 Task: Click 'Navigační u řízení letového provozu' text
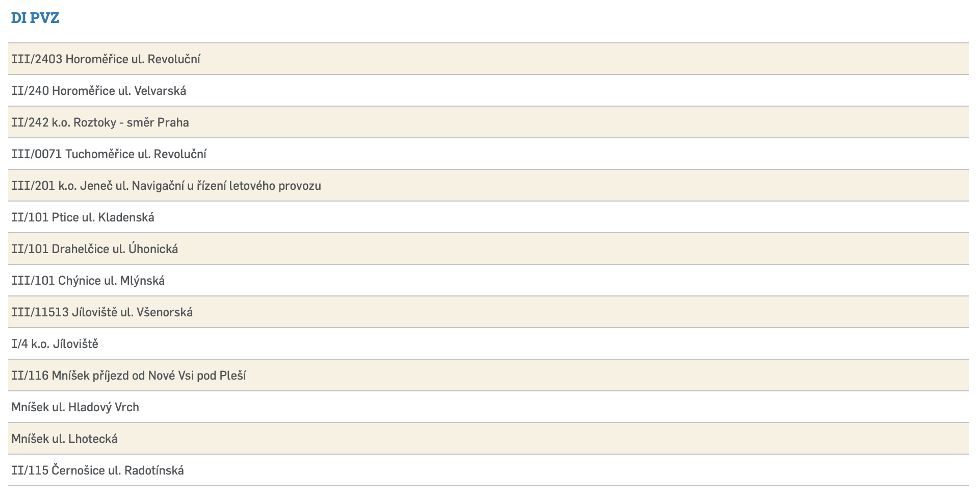pyautogui.click(x=226, y=186)
